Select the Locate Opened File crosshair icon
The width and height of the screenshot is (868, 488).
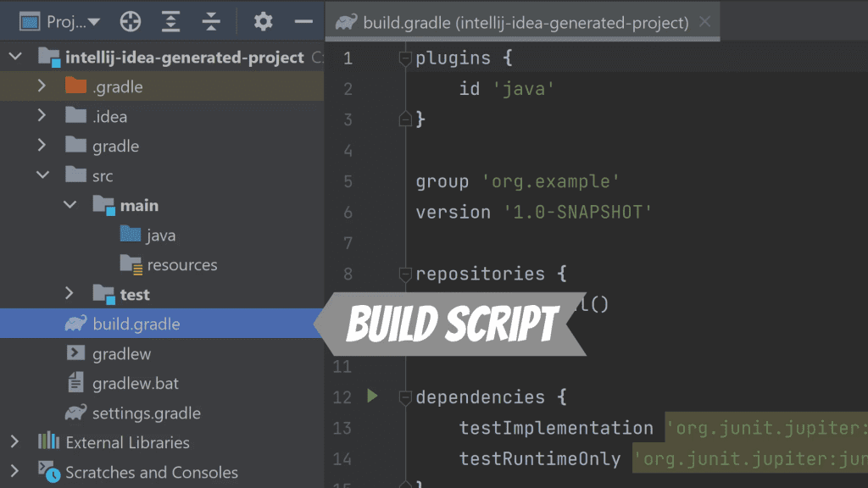click(x=130, y=21)
